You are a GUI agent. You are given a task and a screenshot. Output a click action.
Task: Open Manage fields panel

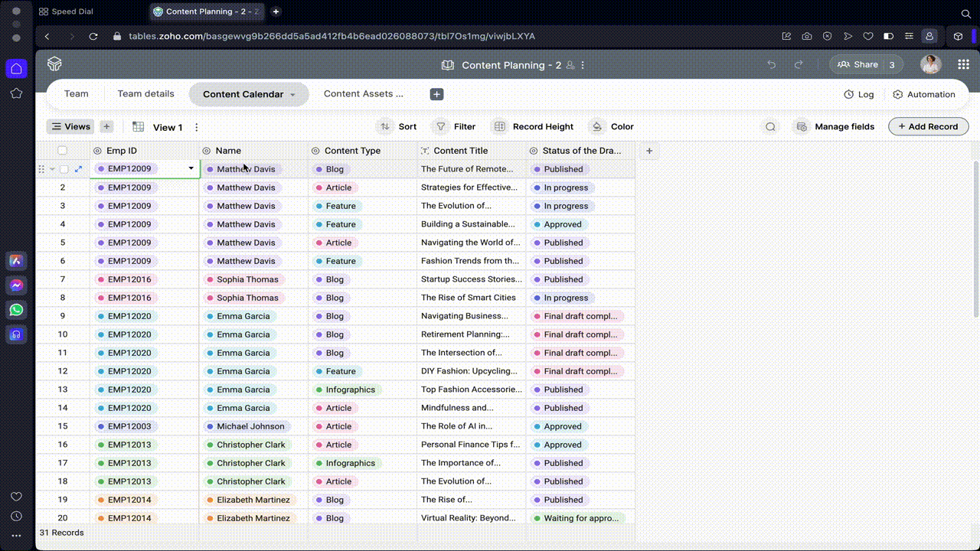click(x=835, y=127)
